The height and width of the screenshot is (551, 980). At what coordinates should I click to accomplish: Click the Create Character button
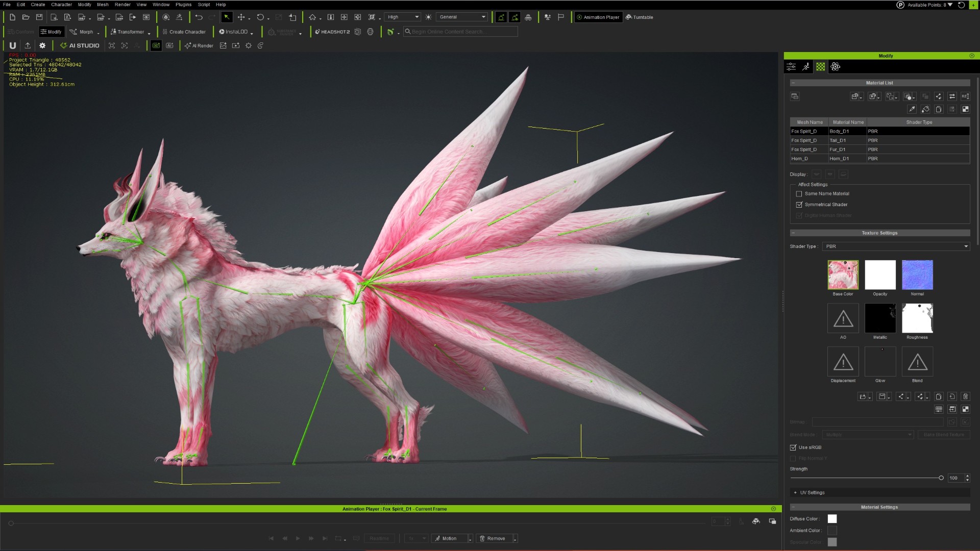pos(184,32)
